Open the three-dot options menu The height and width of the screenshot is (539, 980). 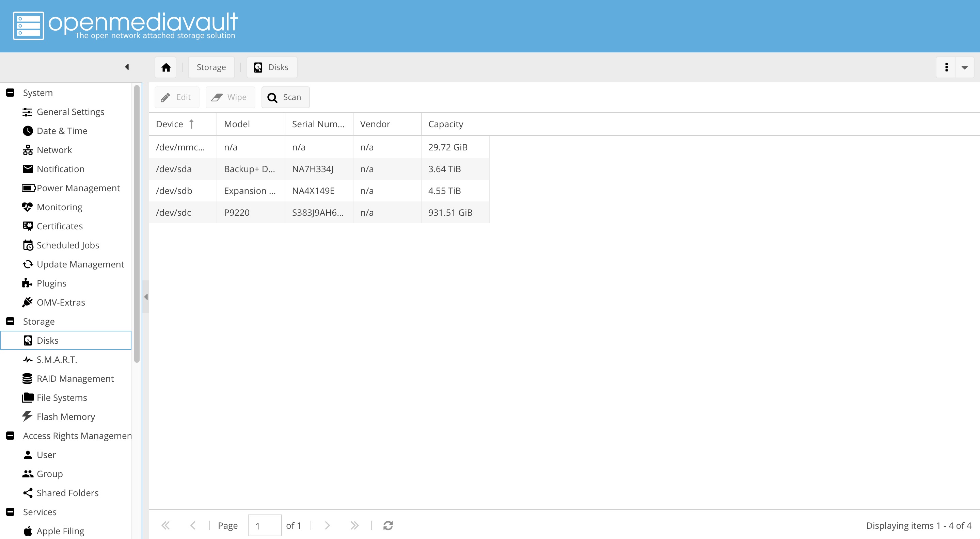coord(946,67)
